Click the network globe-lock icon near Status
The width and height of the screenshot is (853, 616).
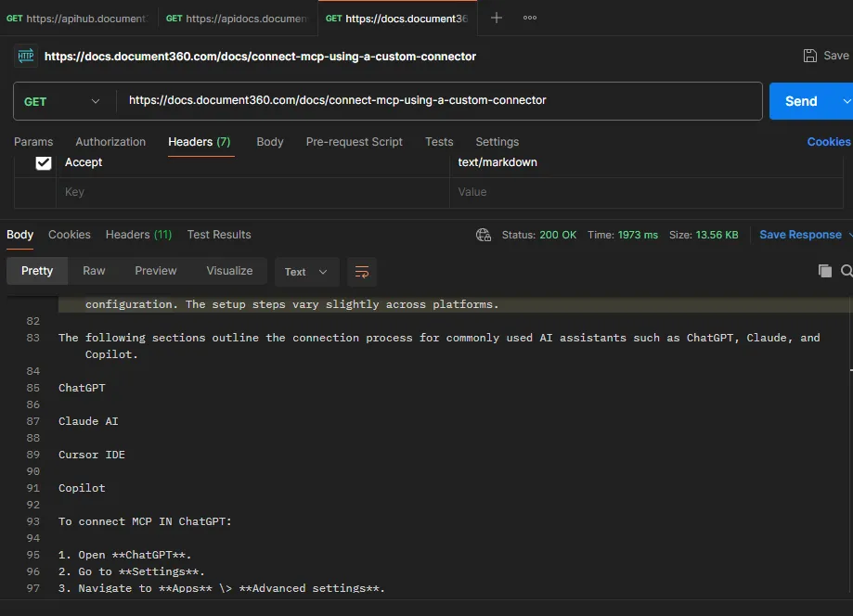pos(483,235)
